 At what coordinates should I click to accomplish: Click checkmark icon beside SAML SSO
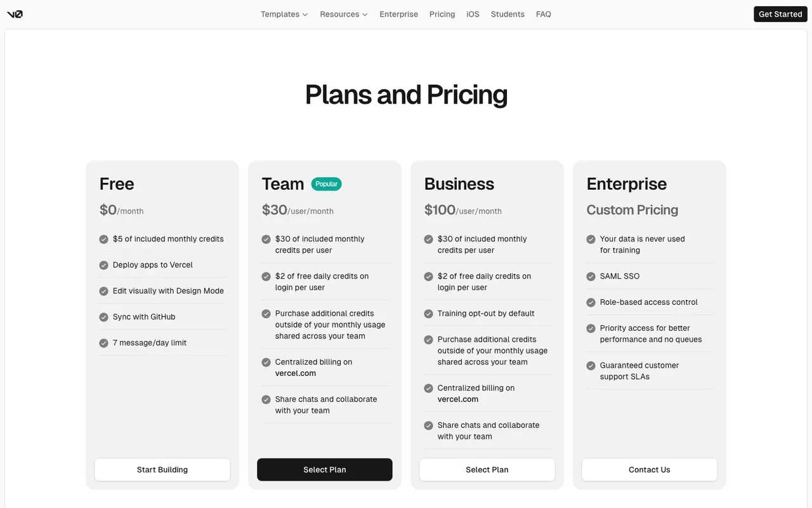(591, 276)
